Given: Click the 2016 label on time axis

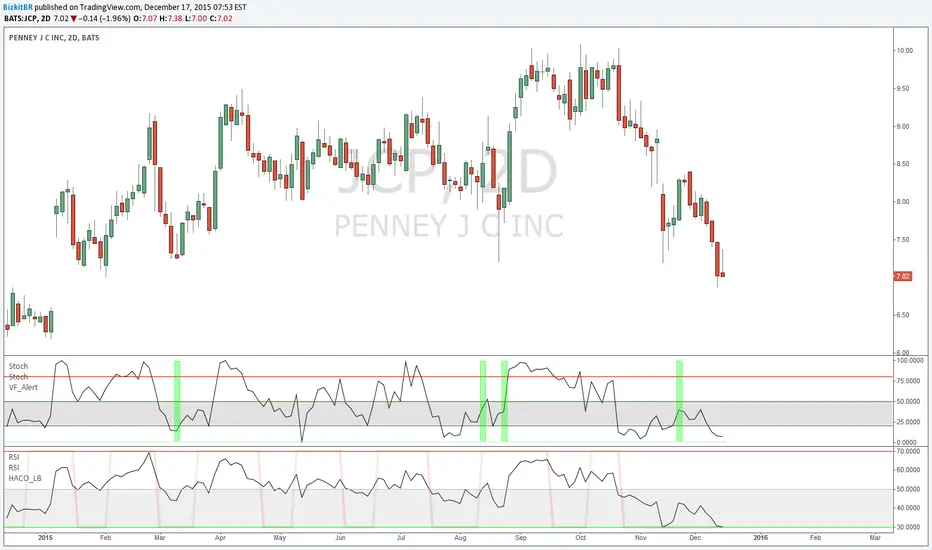Looking at the screenshot, I should (761, 538).
